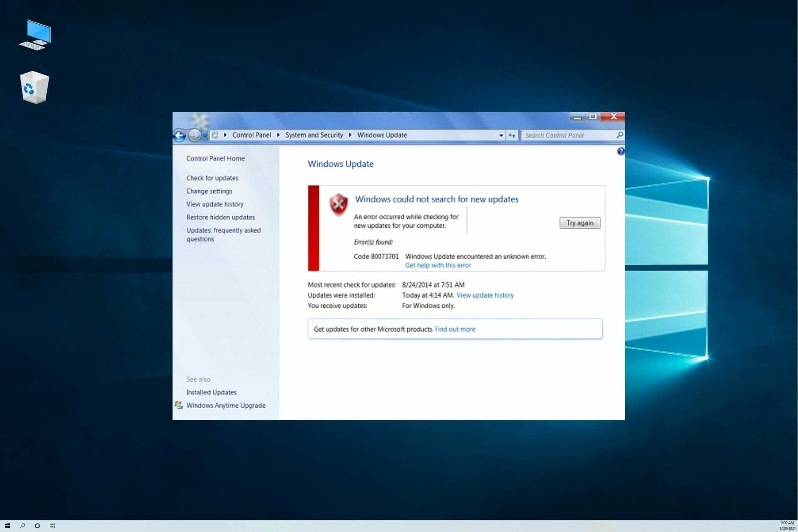Open the Windows Start button

point(7,526)
